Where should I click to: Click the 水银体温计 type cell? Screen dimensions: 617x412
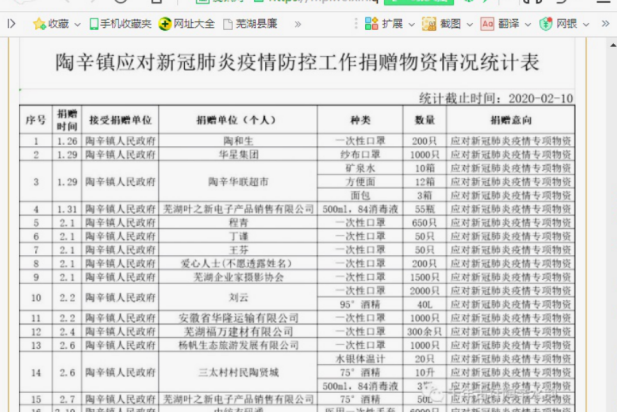click(x=360, y=358)
